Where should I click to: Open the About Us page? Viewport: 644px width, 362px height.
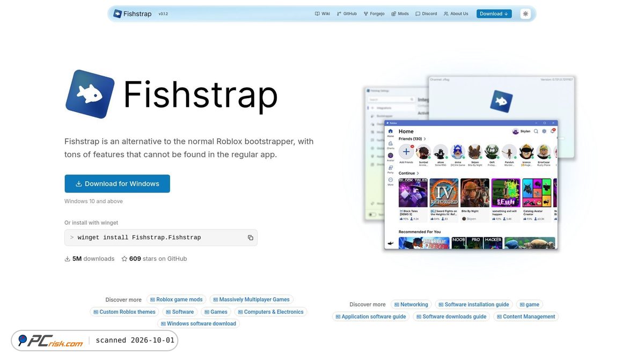coord(456,13)
